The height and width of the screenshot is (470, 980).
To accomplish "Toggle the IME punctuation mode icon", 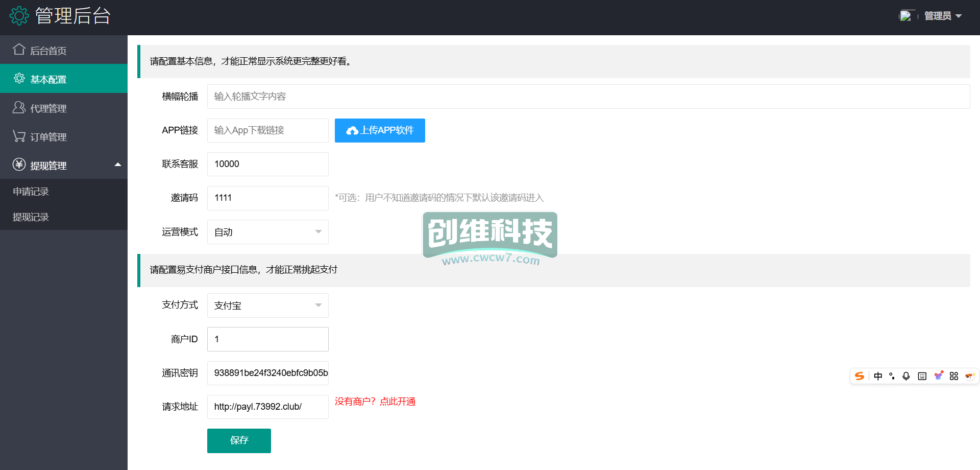I will [892, 376].
